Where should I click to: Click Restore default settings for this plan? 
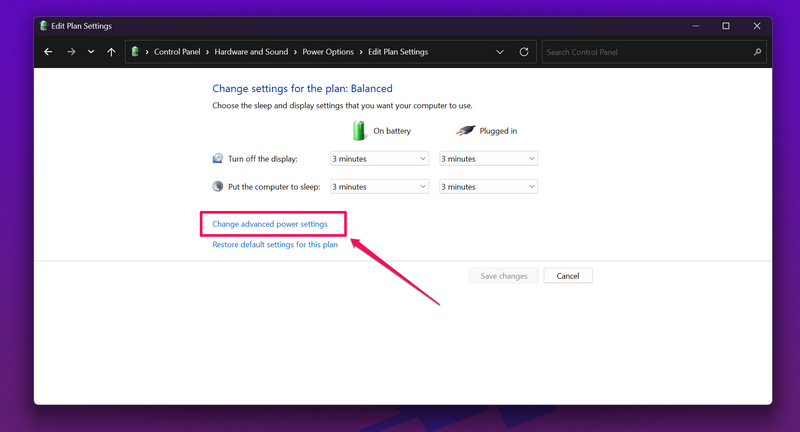click(275, 244)
